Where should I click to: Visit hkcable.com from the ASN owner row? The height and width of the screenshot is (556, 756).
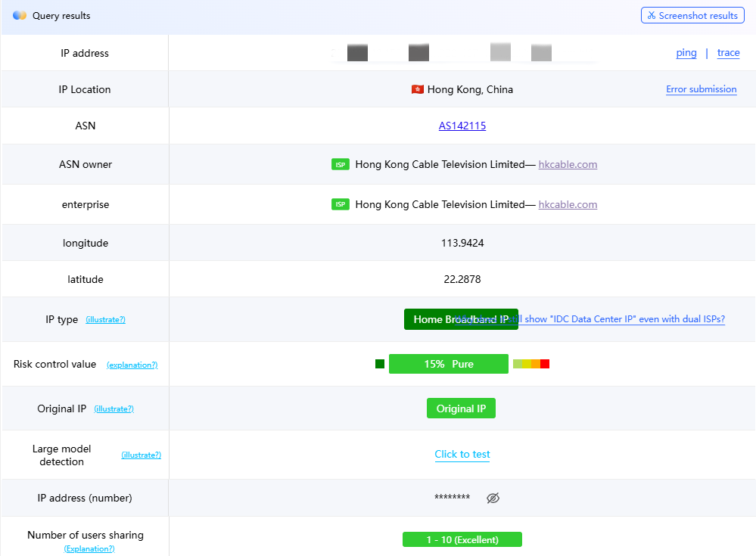click(568, 164)
